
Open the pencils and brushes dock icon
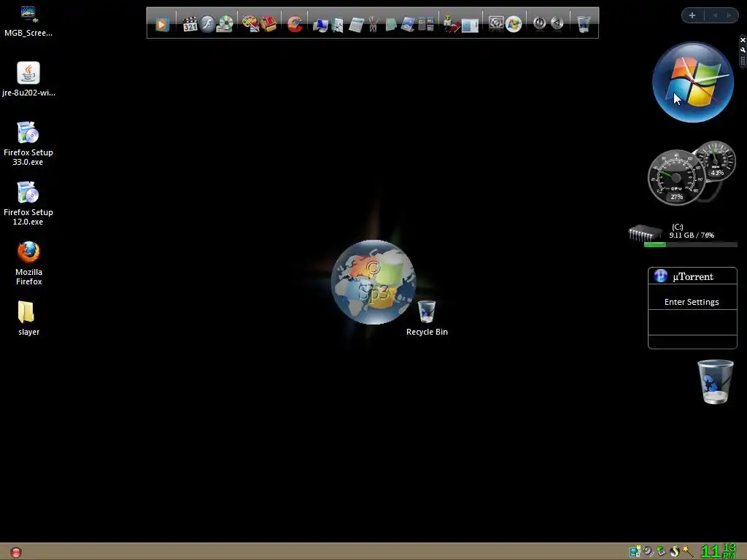(x=373, y=24)
